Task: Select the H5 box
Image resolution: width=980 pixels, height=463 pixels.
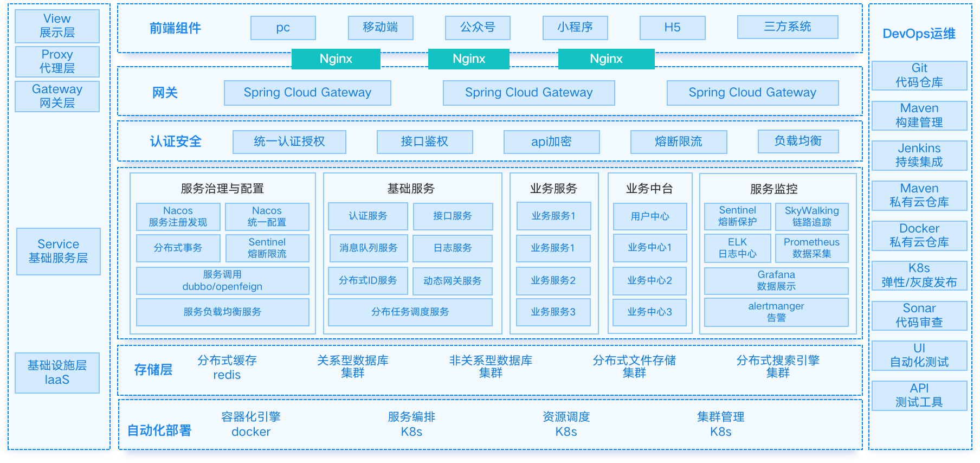Action: click(673, 28)
